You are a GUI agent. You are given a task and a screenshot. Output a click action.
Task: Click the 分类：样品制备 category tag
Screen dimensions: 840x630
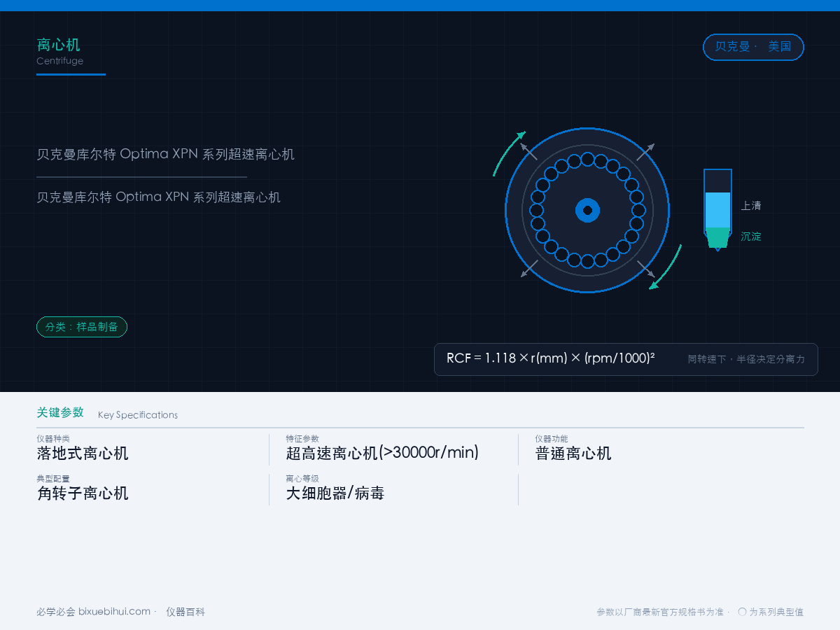click(82, 327)
